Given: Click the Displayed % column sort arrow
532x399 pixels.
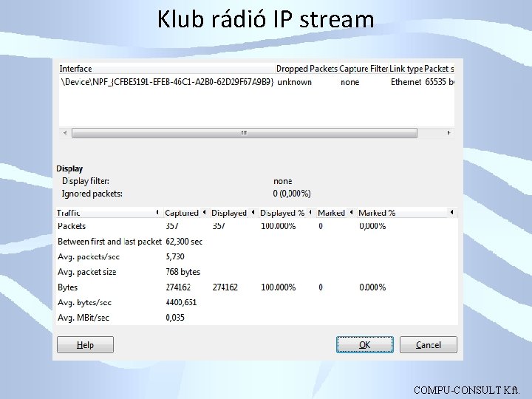Looking at the screenshot, I should (x=310, y=212).
